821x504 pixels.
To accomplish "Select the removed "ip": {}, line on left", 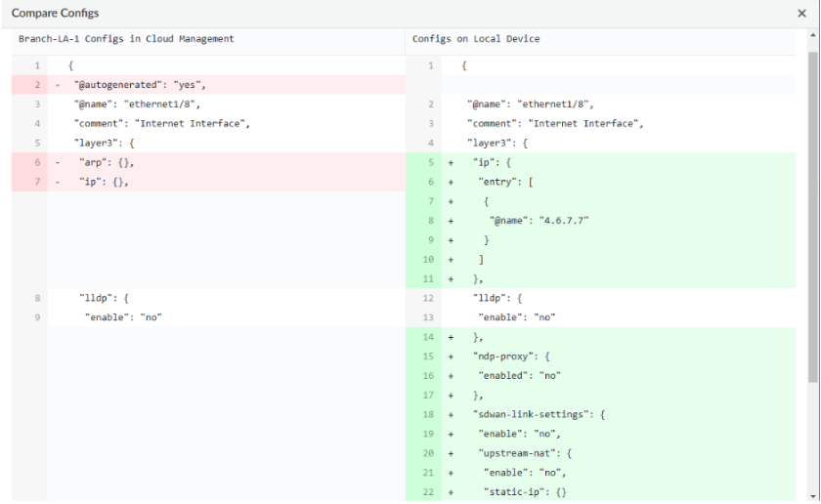I will (104, 182).
